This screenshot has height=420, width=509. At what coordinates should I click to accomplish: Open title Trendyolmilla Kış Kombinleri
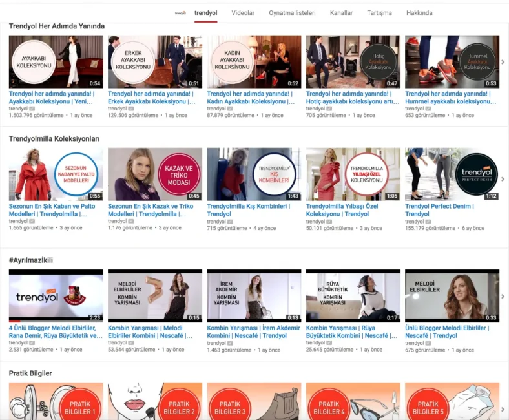pyautogui.click(x=248, y=210)
